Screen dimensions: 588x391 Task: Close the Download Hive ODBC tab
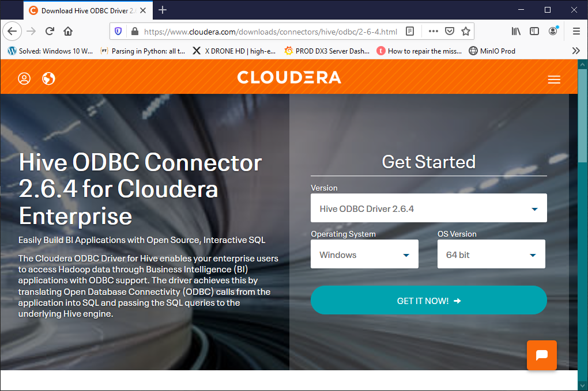(x=143, y=10)
